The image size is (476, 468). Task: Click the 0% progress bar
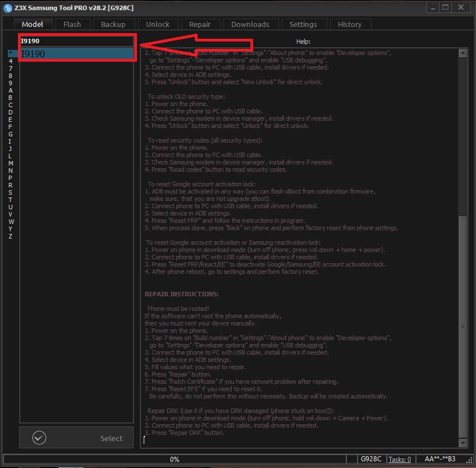tap(175, 459)
